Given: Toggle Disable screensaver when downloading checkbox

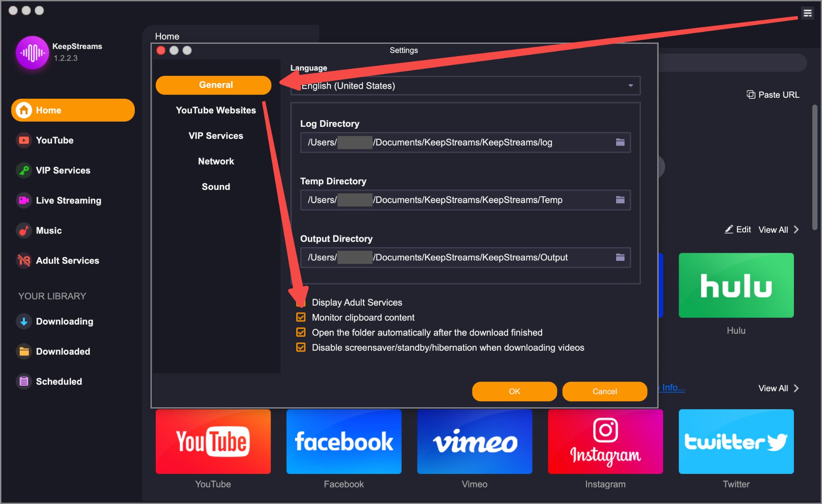Looking at the screenshot, I should 301,347.
